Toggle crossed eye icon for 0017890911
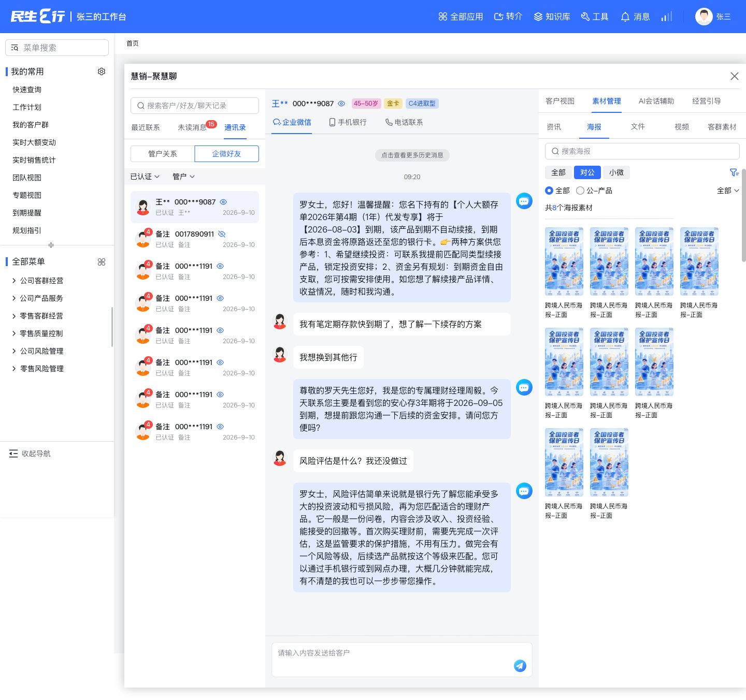This screenshot has width=746, height=700. 222,234
